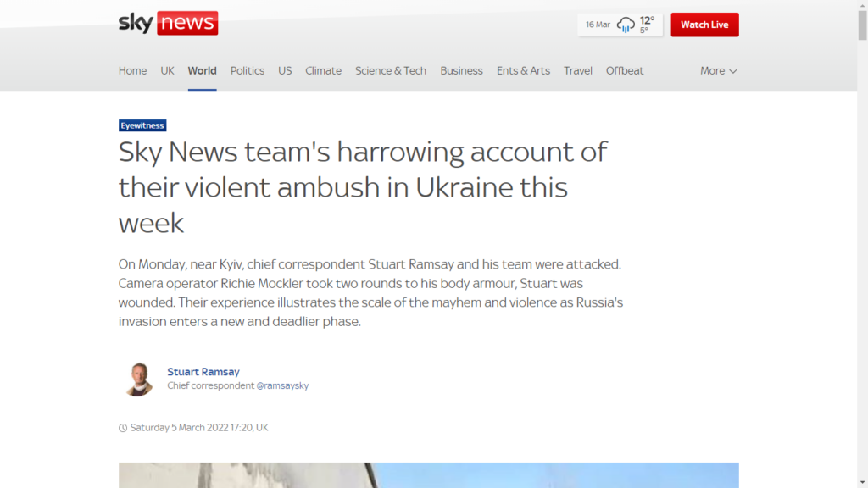The width and height of the screenshot is (868, 488).
Task: Select the World tab
Action: click(202, 71)
